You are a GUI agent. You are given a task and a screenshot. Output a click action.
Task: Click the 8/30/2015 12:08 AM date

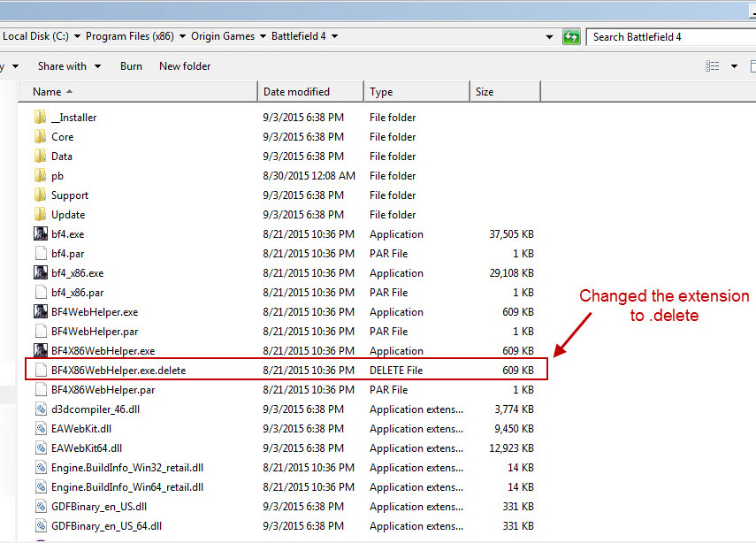click(x=309, y=176)
